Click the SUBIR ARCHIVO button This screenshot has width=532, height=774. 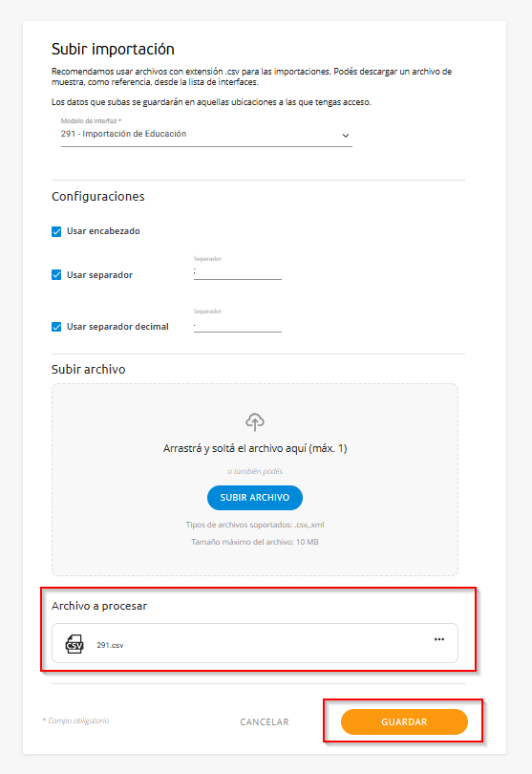click(x=255, y=498)
